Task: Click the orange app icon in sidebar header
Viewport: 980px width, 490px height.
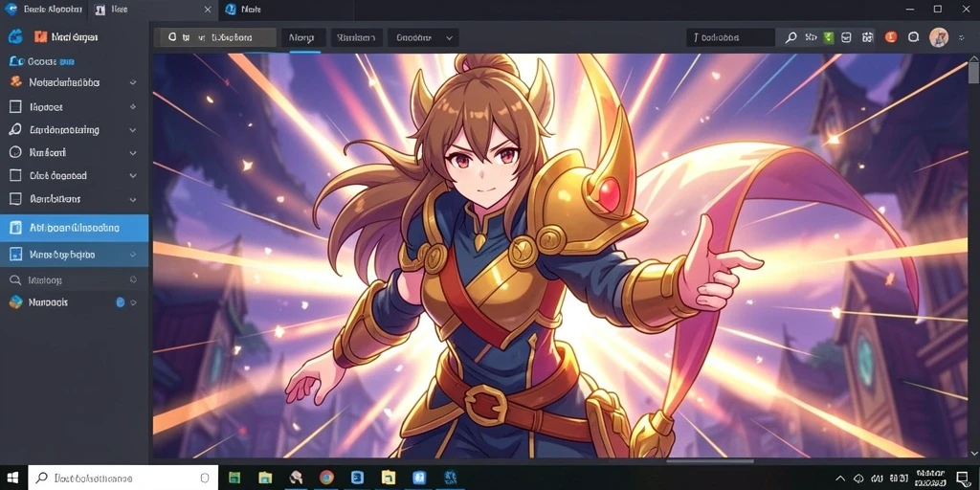Action: 40,37
